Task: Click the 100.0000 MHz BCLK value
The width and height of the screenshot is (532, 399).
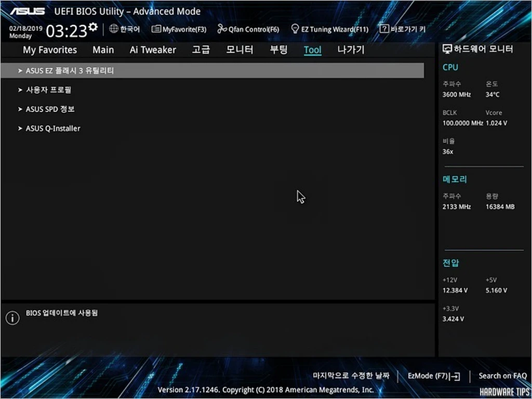Action: (x=462, y=123)
